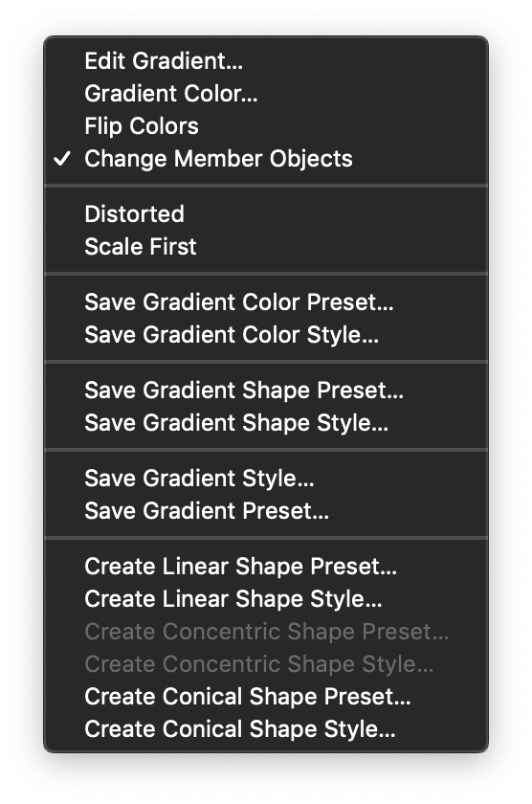This screenshot has height=804, width=532.
Task: Open Edit Gradient… menu entry
Action: click(266, 61)
